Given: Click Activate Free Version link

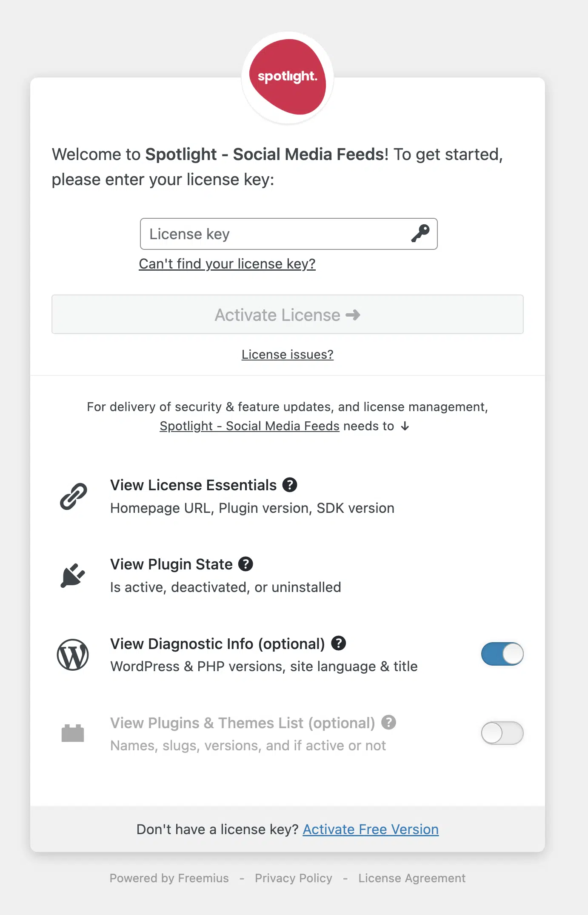Looking at the screenshot, I should click(371, 829).
